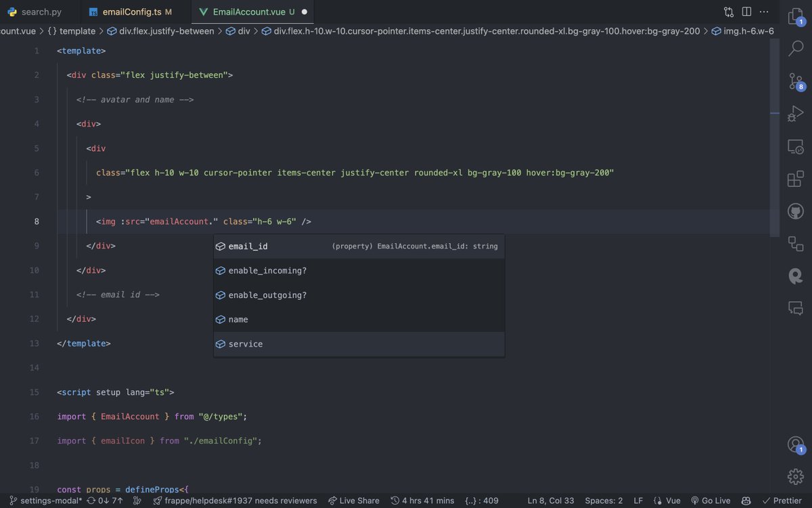Viewport: 812px width, 508px height.
Task: Click Go Live server button
Action: [710, 501]
